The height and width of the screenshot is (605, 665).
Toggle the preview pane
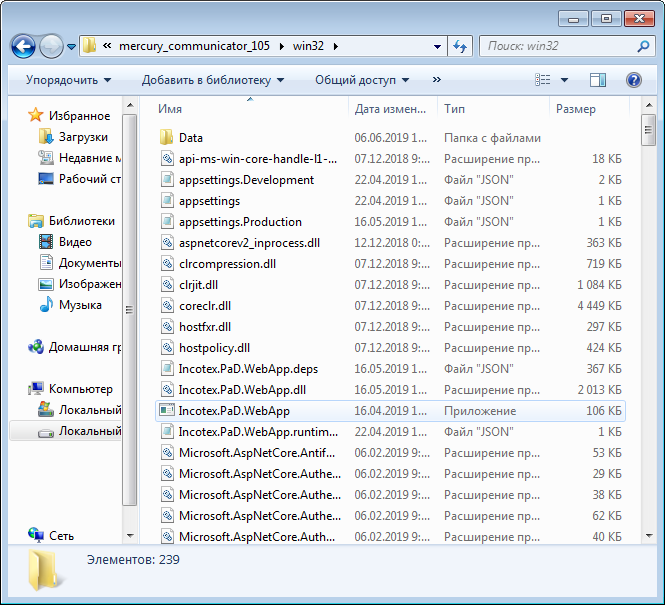(x=598, y=80)
